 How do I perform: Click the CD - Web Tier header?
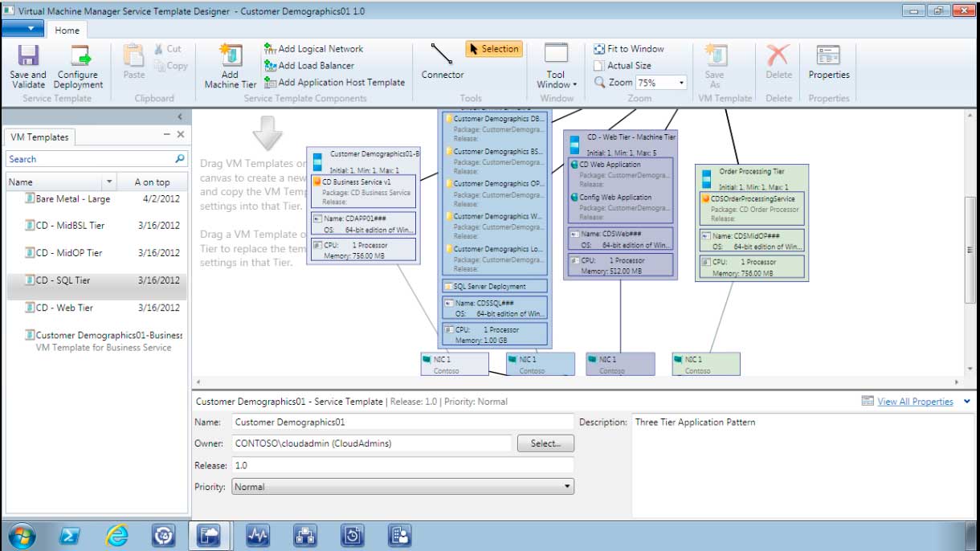pyautogui.click(x=621, y=142)
